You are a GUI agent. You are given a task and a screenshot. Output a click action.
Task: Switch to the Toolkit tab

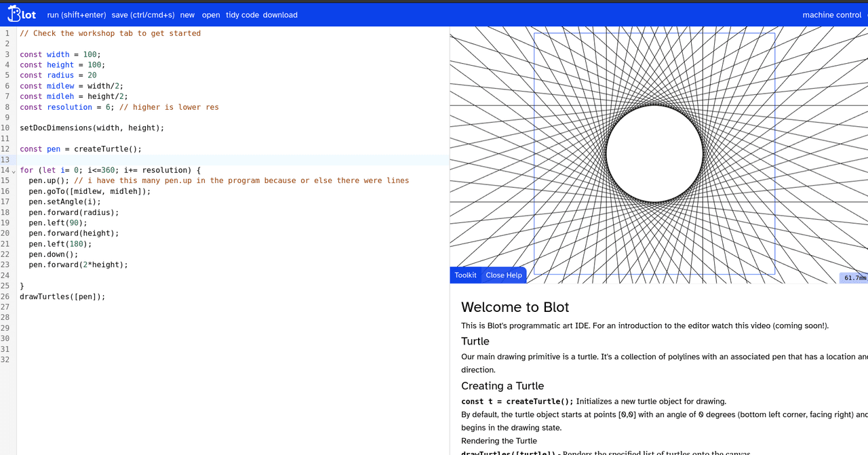[466, 275]
